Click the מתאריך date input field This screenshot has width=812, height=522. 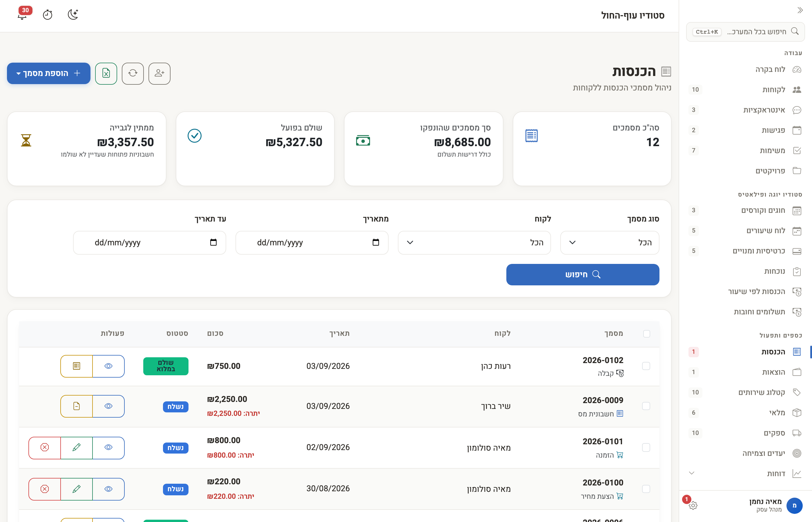[x=312, y=243]
